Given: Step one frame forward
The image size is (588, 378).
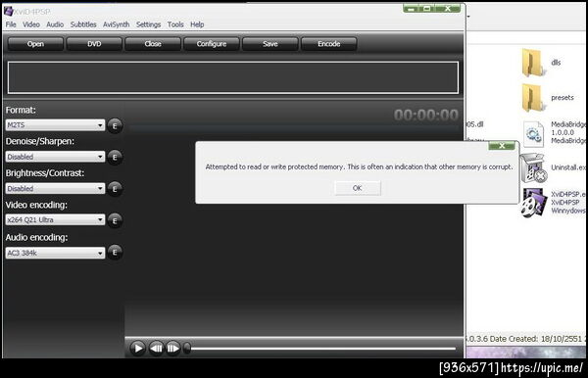Looking at the screenshot, I should (x=172, y=349).
